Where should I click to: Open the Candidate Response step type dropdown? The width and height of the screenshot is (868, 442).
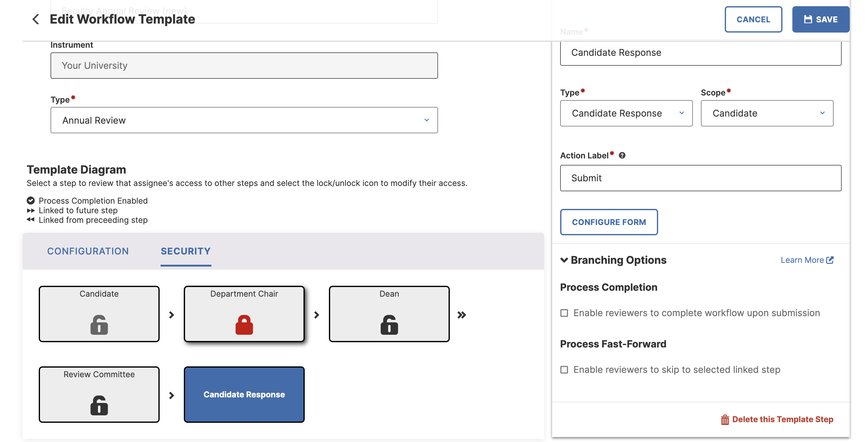point(626,113)
